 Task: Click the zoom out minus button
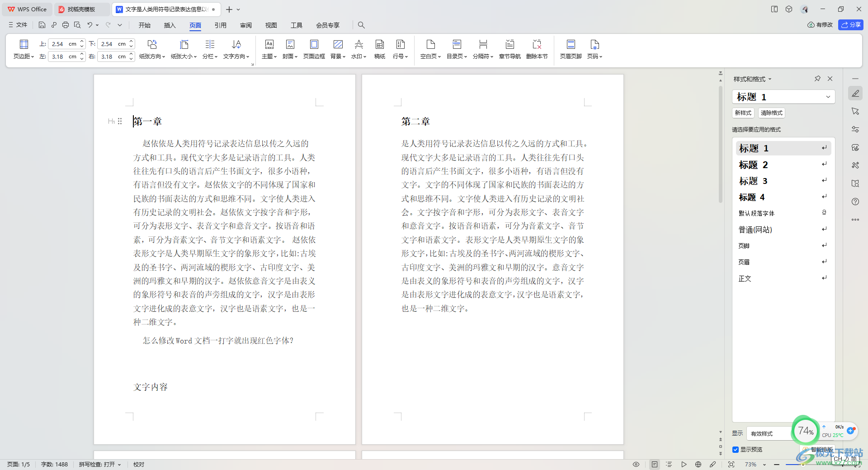click(777, 465)
